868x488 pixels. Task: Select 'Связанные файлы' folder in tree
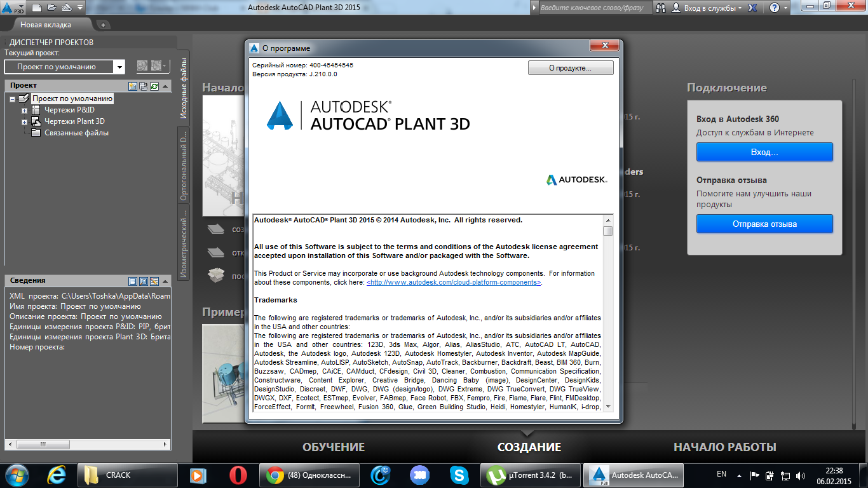[76, 133]
